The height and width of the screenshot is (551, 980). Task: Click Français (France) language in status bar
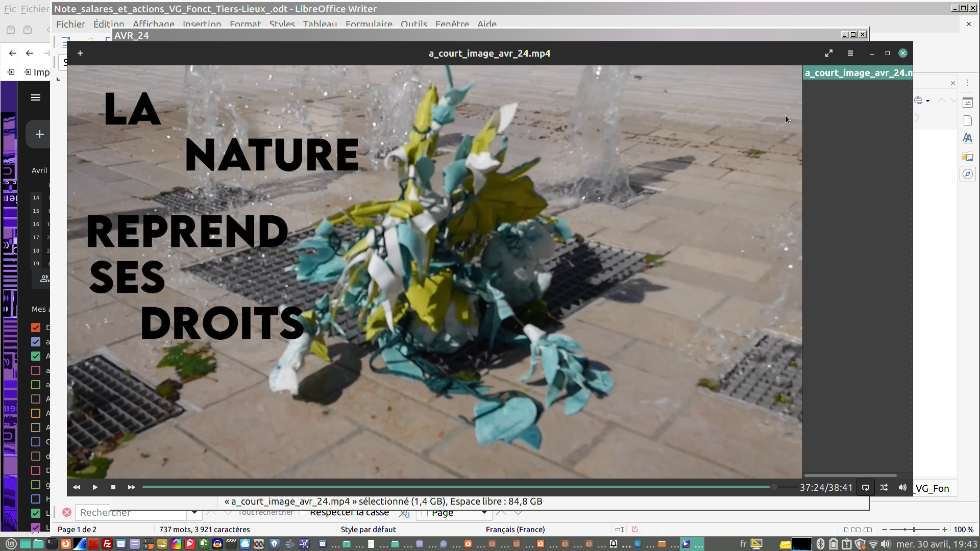tap(515, 530)
